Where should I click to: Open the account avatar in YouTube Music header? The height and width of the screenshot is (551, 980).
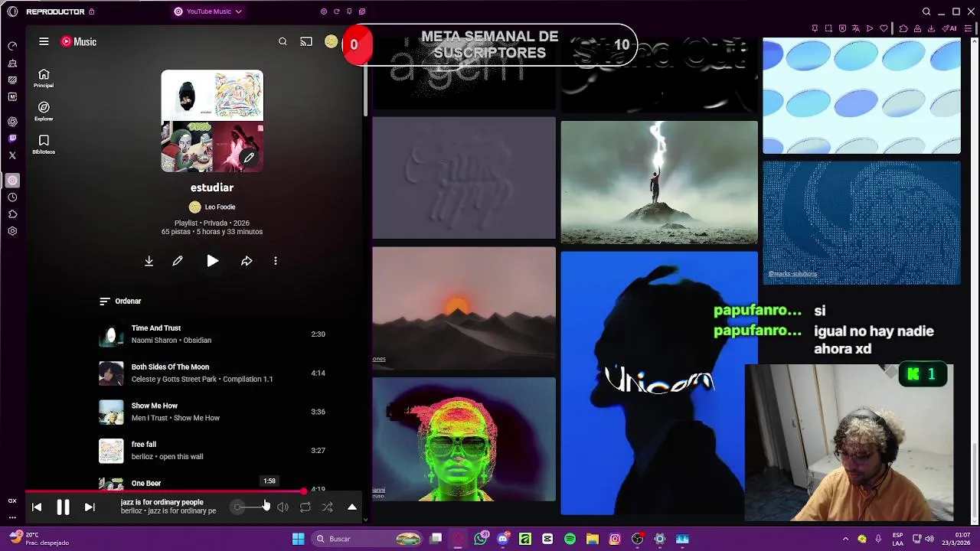click(x=331, y=41)
